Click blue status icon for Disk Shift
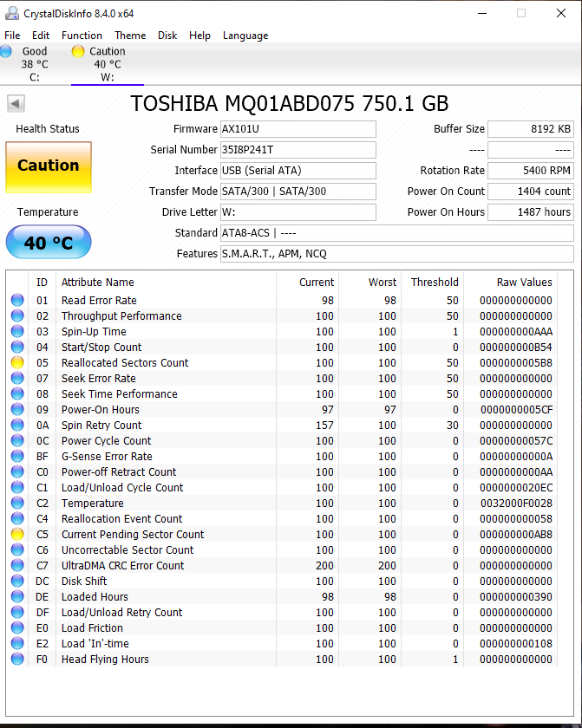The width and height of the screenshot is (582, 728). click(x=17, y=581)
